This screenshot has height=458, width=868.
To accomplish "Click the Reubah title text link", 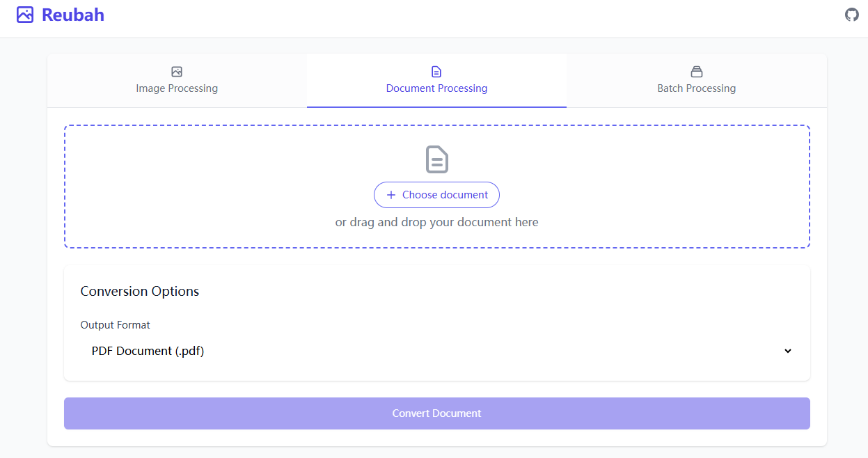I will [73, 15].
